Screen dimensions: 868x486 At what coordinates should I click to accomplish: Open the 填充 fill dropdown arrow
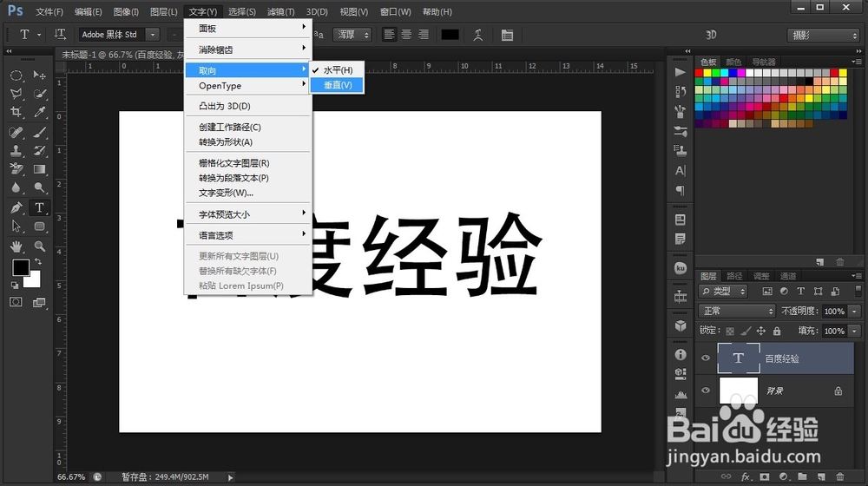pos(855,331)
